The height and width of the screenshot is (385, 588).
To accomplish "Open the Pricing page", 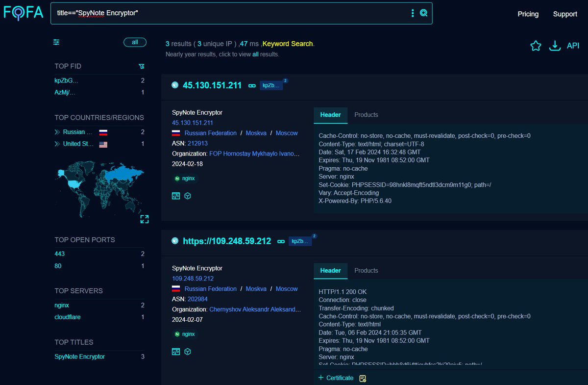I will 528,14.
